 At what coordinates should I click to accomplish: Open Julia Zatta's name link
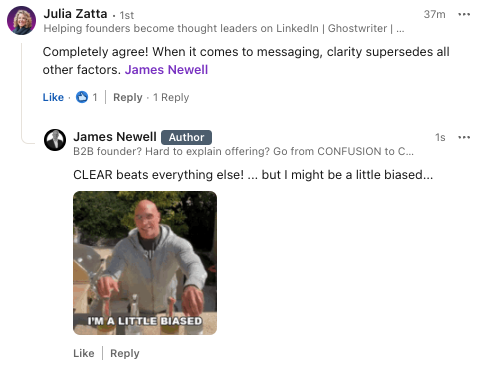click(x=75, y=14)
